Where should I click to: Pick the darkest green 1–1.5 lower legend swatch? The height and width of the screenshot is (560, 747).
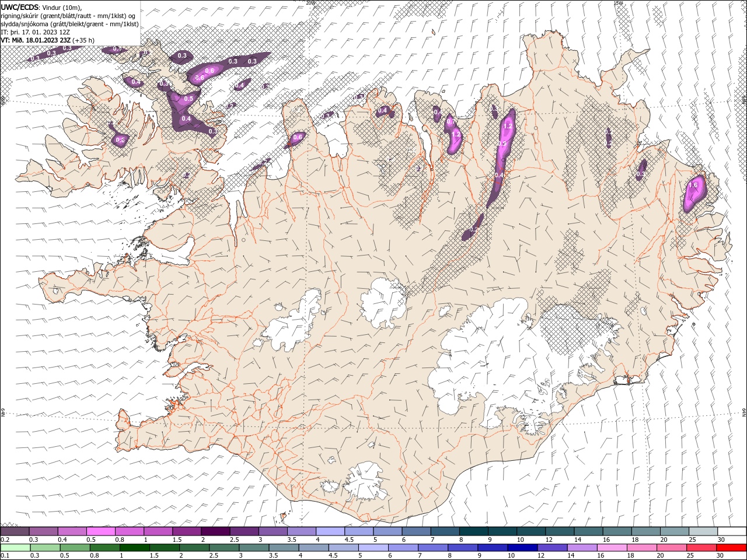point(135,548)
